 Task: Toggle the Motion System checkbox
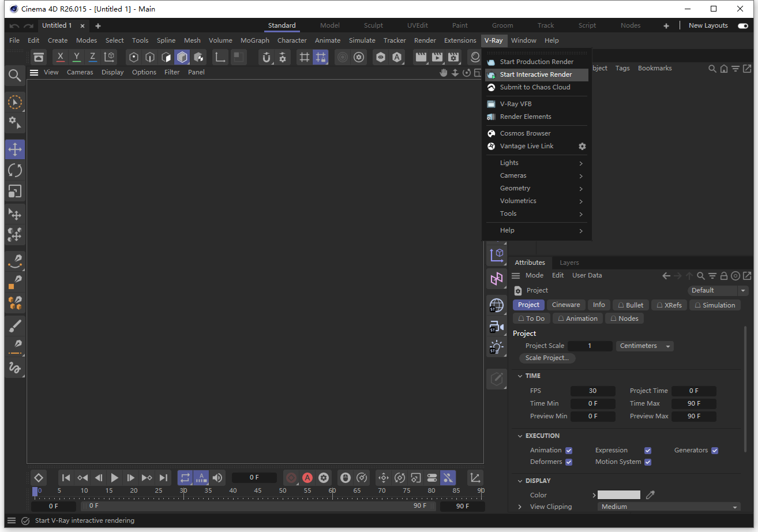(648, 462)
